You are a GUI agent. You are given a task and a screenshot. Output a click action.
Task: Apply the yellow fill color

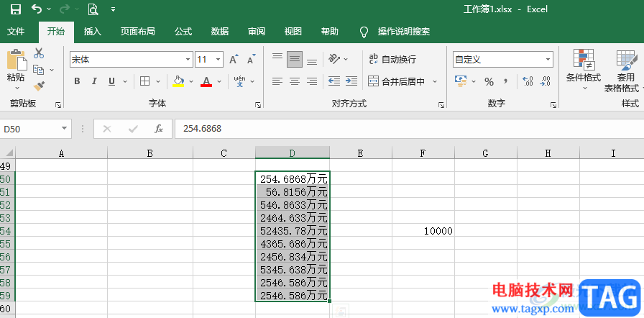click(178, 81)
